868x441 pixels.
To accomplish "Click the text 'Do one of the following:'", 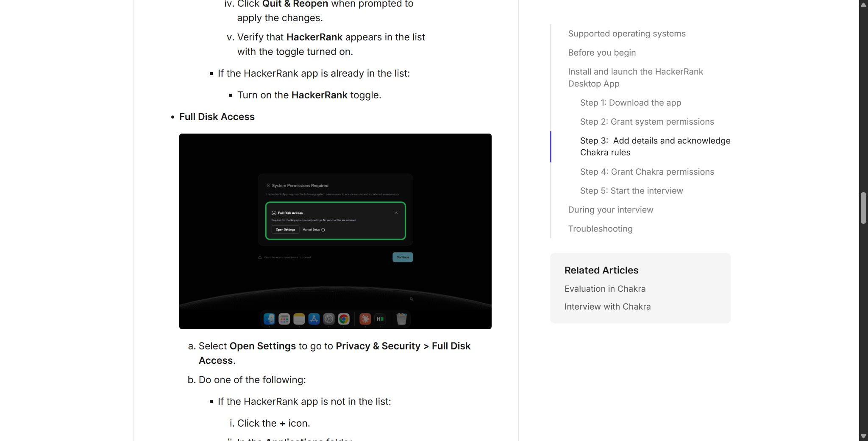I will pyautogui.click(x=252, y=380).
